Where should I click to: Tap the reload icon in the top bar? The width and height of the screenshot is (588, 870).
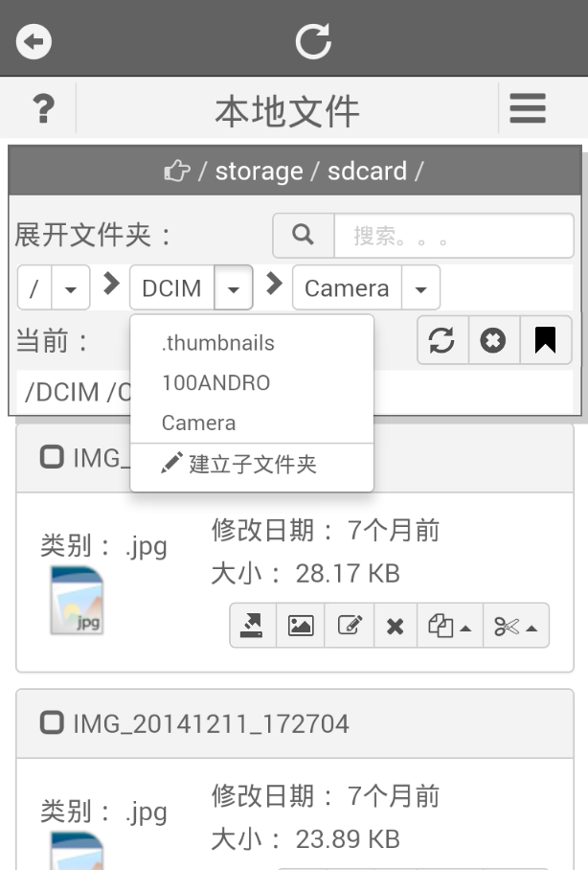[x=313, y=40]
